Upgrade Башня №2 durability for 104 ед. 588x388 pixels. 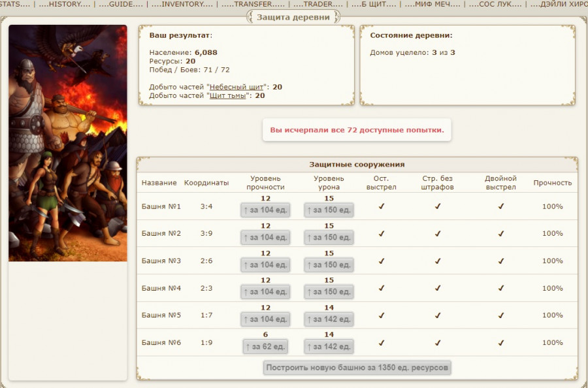[x=265, y=237]
